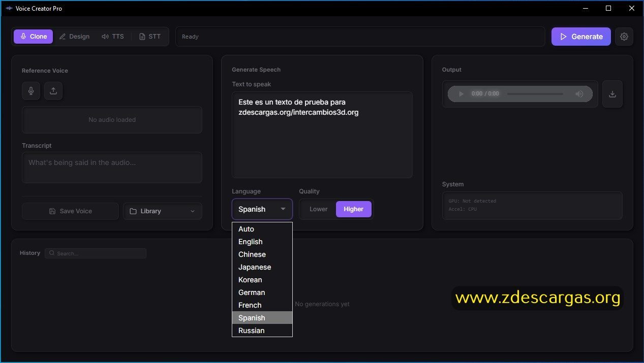Record reference voice with microphone icon
The width and height of the screenshot is (644, 363).
pyautogui.click(x=31, y=91)
